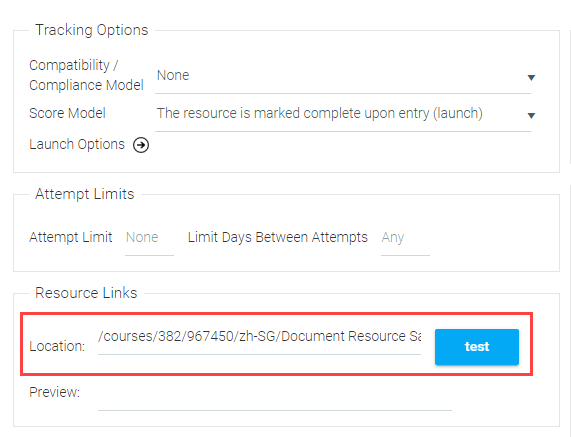The width and height of the screenshot is (571, 437).
Task: Click the Launch Options label
Action: click(77, 144)
